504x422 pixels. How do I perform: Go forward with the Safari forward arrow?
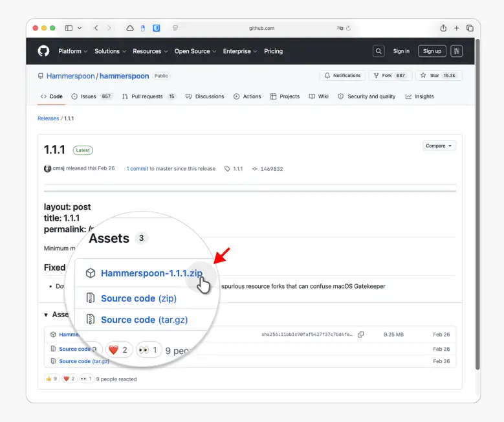click(x=109, y=28)
